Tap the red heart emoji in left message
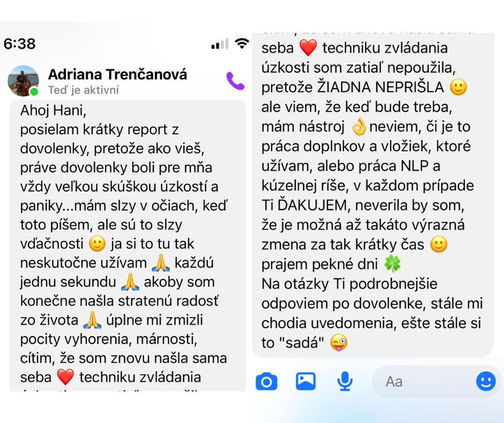The image size is (504, 423). 65,377
